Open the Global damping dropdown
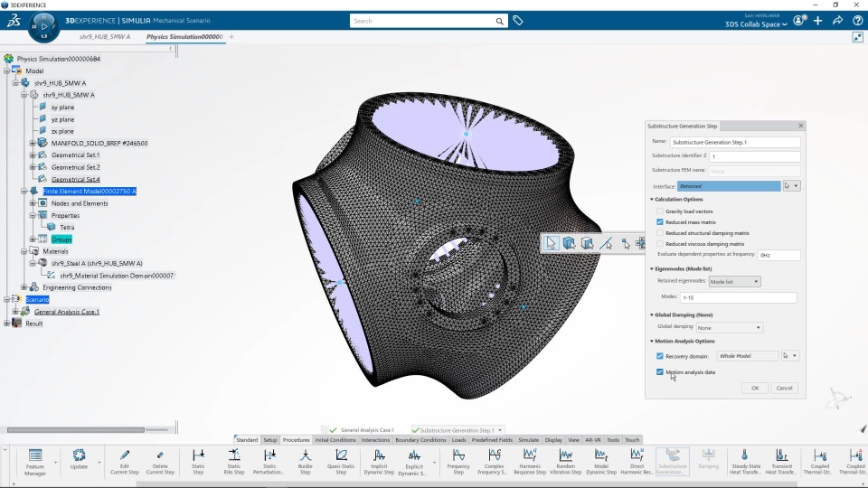This screenshot has width=868, height=488. pyautogui.click(x=729, y=327)
